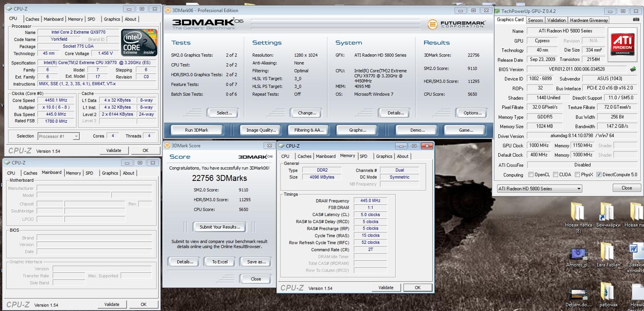Click the title bar icon of the CPU-Z Memory window

[x=281, y=146]
